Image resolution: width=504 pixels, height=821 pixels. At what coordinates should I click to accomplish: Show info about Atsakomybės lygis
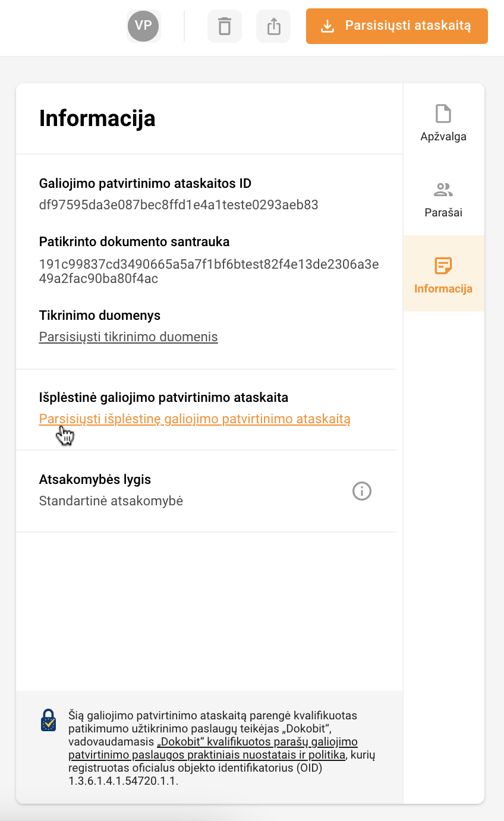[362, 491]
